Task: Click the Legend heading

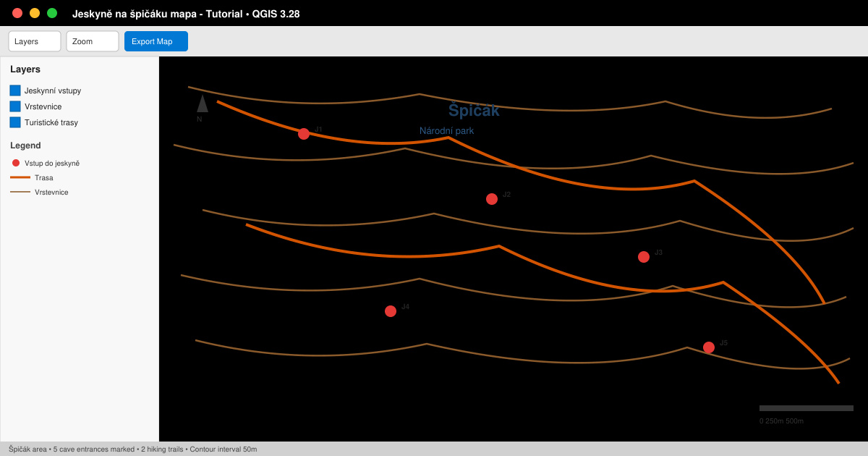Action: pos(25,145)
